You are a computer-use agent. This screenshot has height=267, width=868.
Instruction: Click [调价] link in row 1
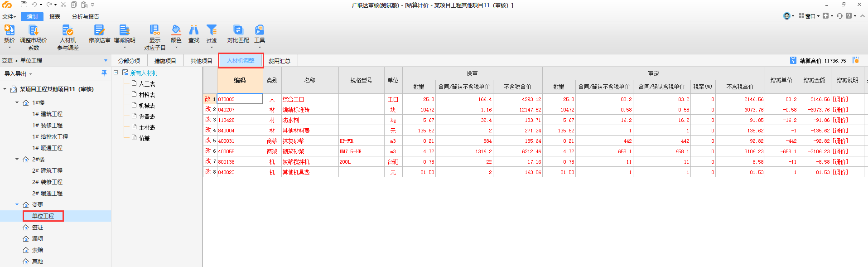click(840, 99)
